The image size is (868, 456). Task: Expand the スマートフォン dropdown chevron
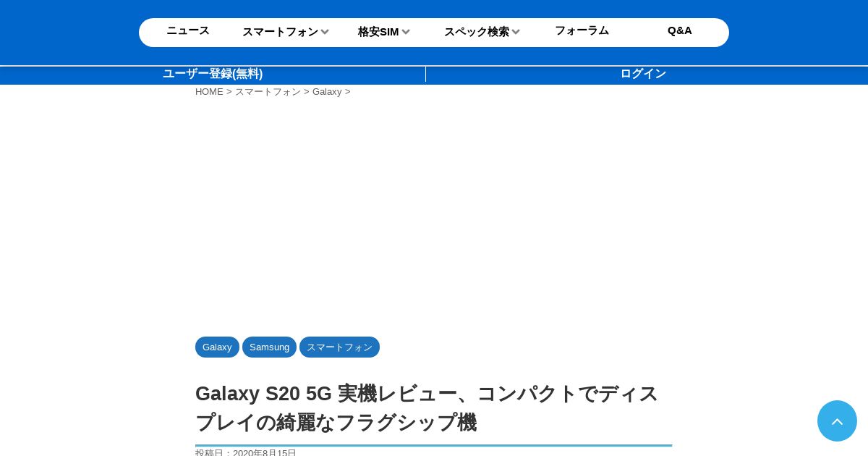coord(325,32)
